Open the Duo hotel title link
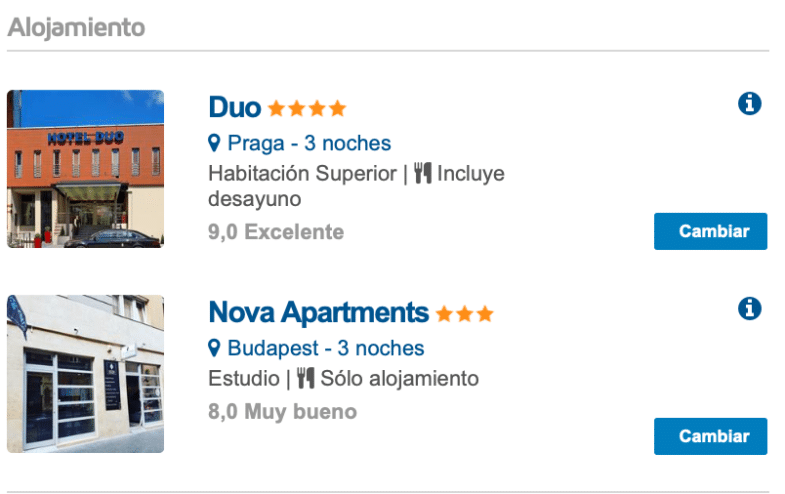The image size is (785, 494). click(x=235, y=107)
